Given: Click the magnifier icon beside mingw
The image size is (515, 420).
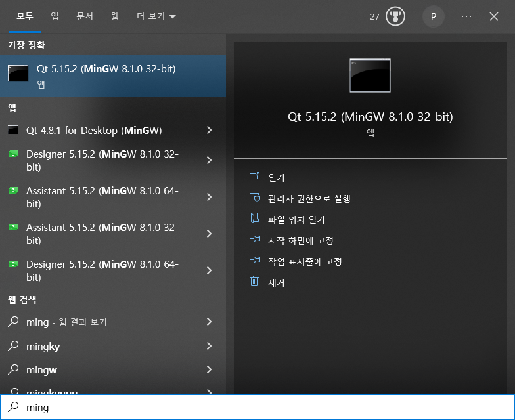Looking at the screenshot, I should point(13,369).
